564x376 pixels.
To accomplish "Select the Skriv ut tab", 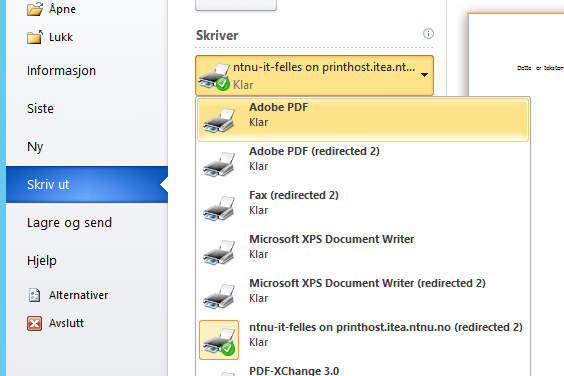I will click(87, 185).
